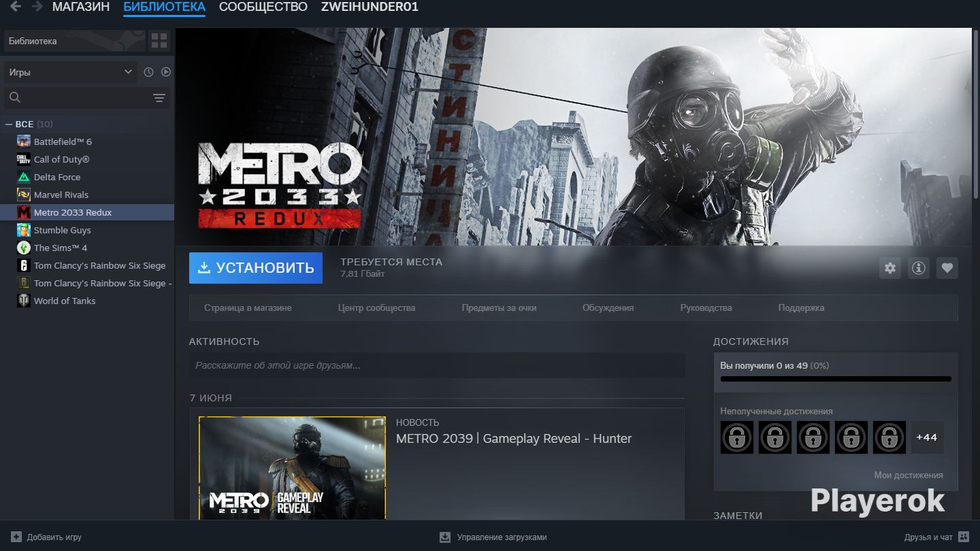Go to Центр сообщества

coord(376,308)
